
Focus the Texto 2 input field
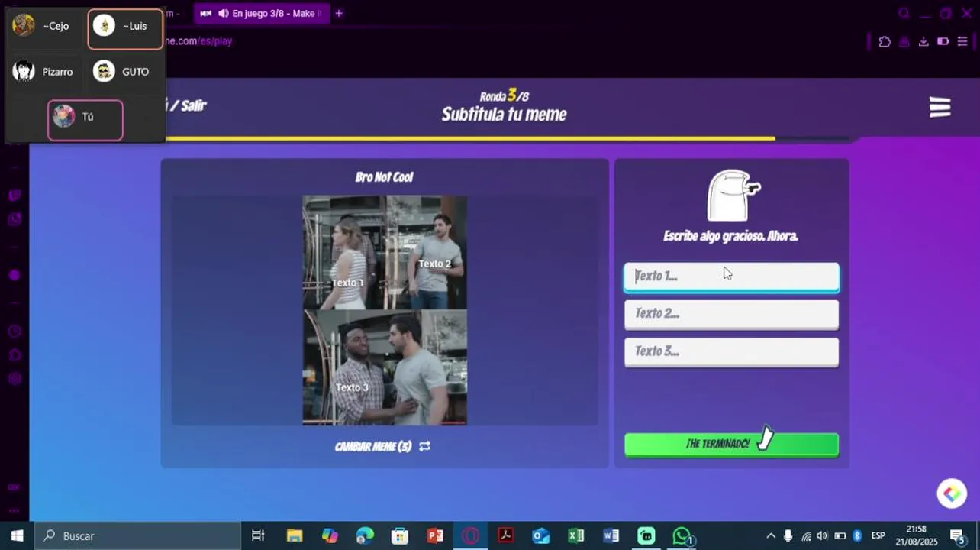pyautogui.click(x=731, y=314)
